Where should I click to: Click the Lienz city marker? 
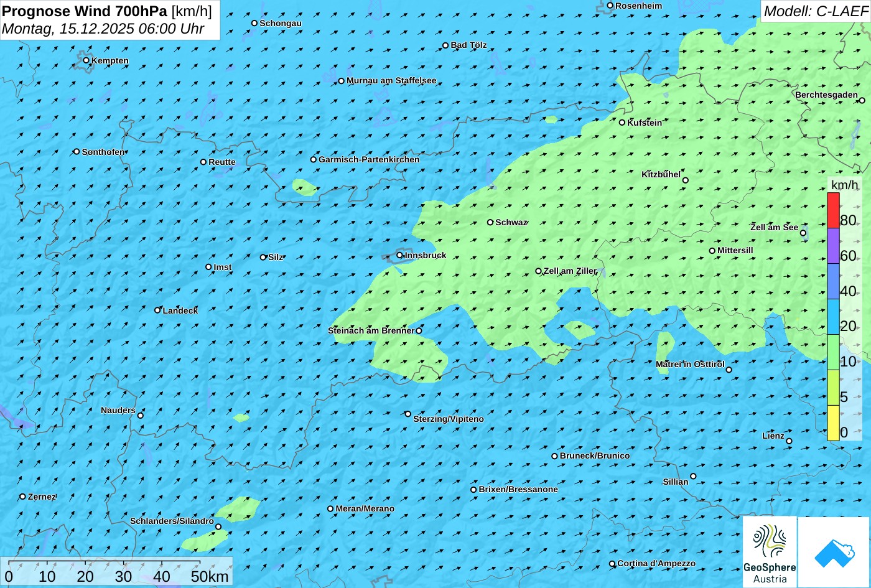789,441
